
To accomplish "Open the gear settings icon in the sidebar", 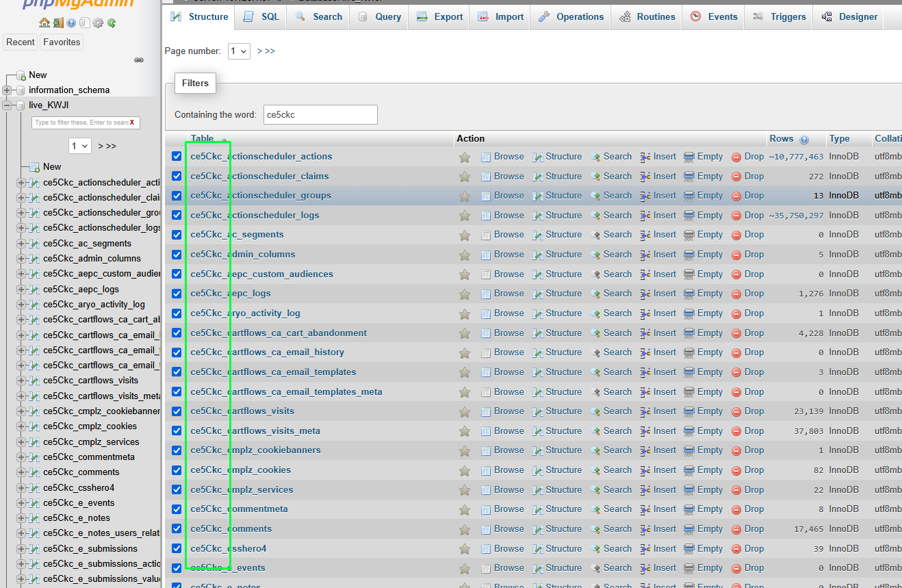I will coord(98,23).
